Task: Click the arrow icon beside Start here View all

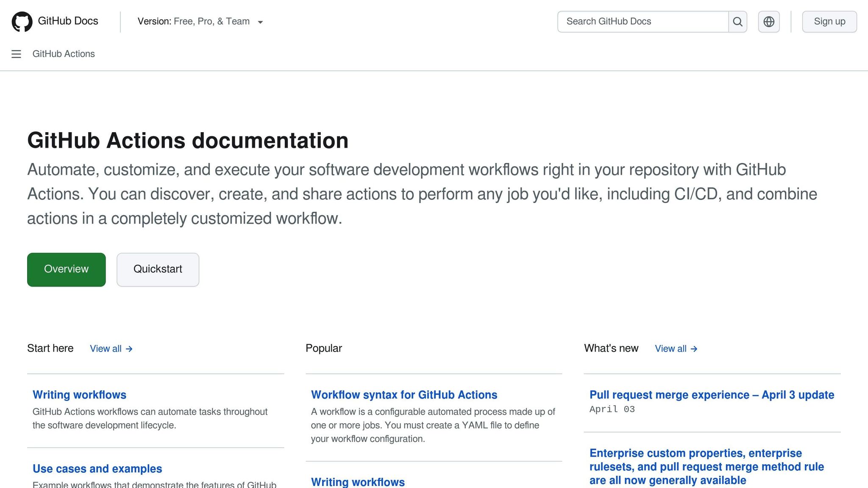Action: [128, 349]
